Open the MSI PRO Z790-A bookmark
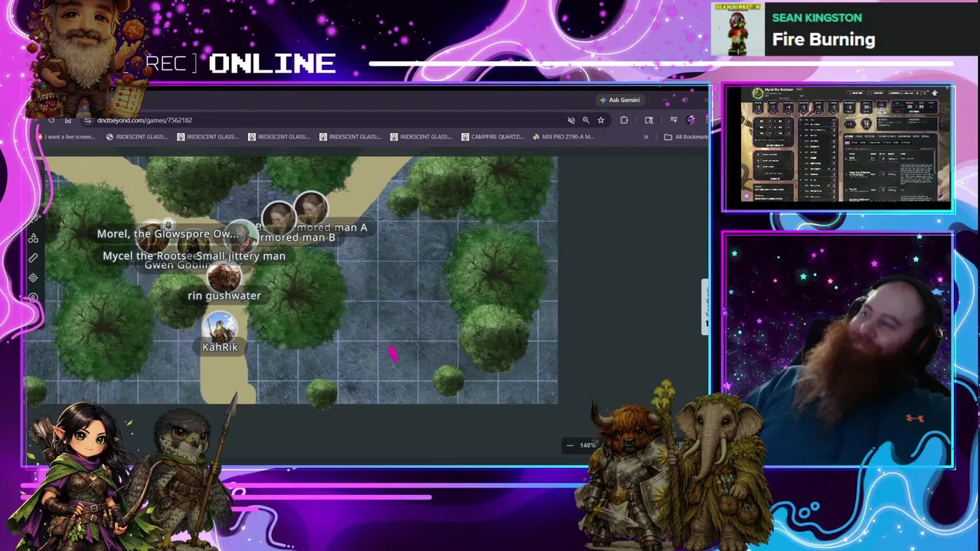The image size is (980, 551). [x=563, y=137]
